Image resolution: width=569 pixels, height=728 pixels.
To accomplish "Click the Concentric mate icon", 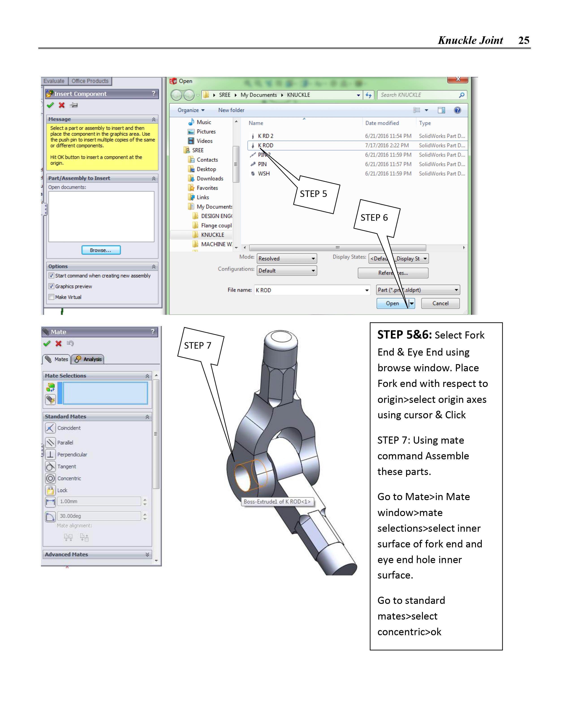I will (x=50, y=478).
